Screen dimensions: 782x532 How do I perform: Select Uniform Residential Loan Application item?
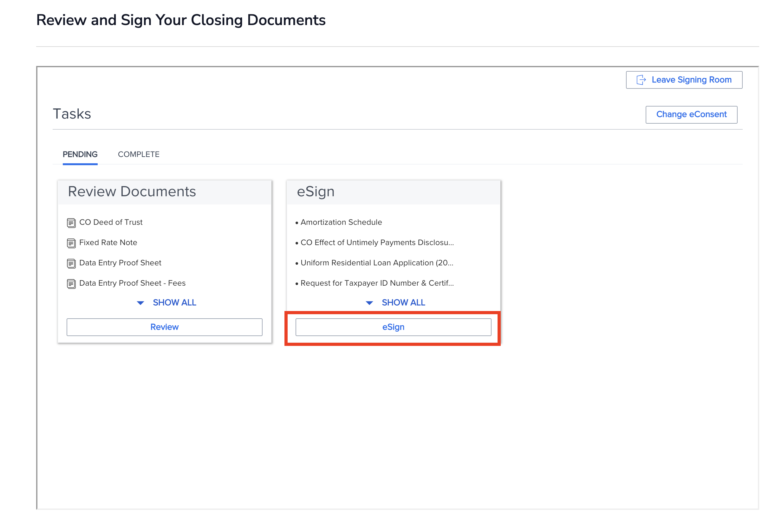click(x=376, y=263)
